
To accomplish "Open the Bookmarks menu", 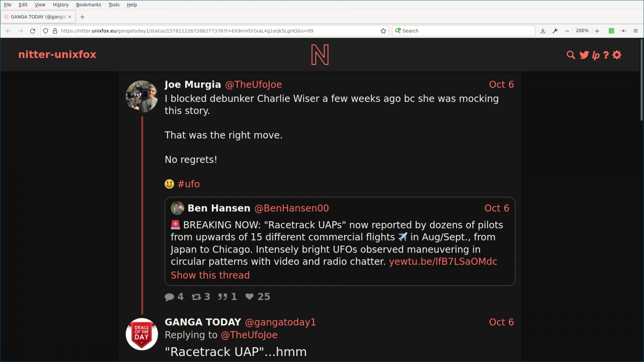I will click(x=89, y=5).
